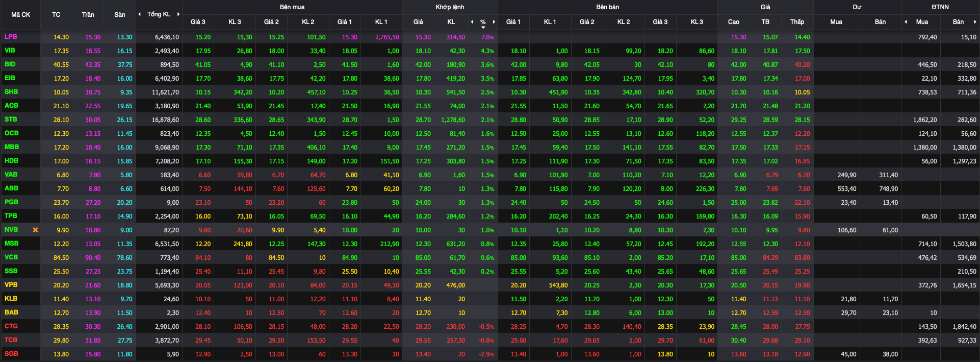Open the PGB stock symbol
This screenshot has width=980, height=362.
[11, 202]
